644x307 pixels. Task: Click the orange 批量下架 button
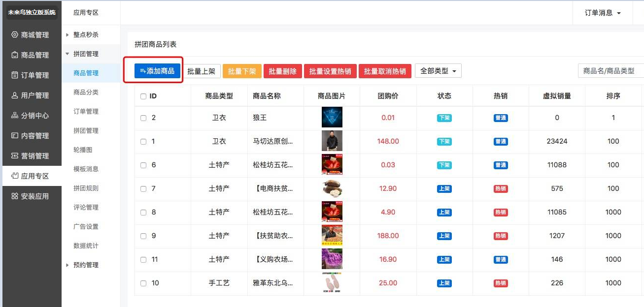point(242,71)
